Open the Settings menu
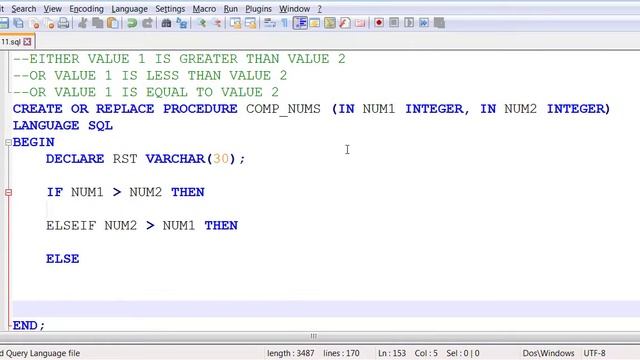 pos(170,9)
